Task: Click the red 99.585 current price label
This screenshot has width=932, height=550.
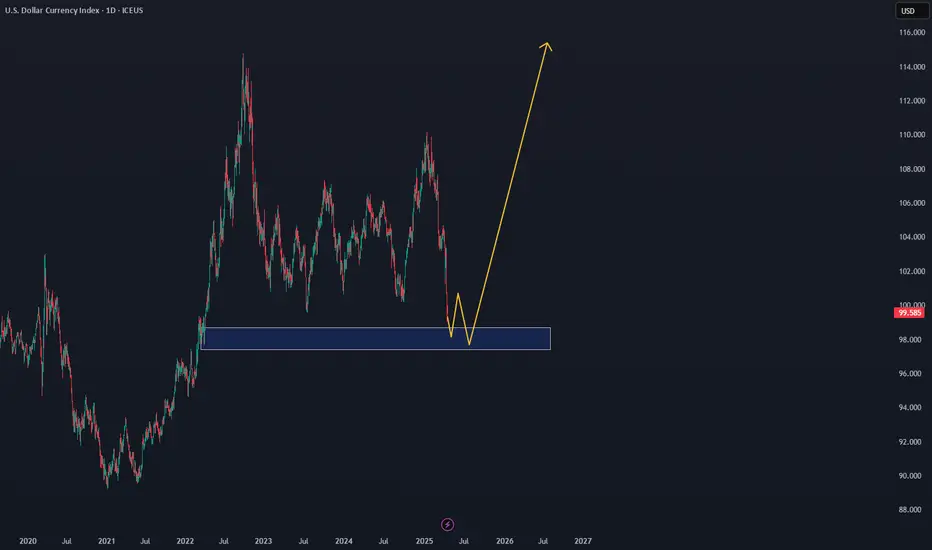Action: tap(909, 313)
